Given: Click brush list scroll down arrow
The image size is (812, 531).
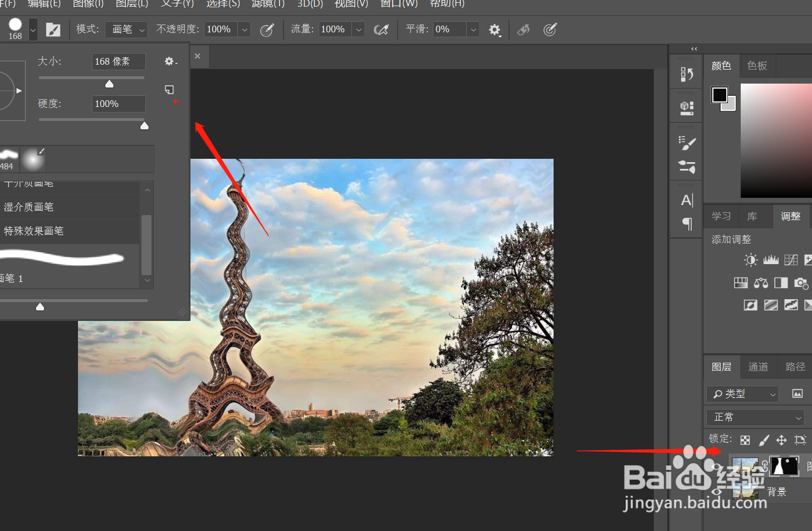Looking at the screenshot, I should point(147,280).
